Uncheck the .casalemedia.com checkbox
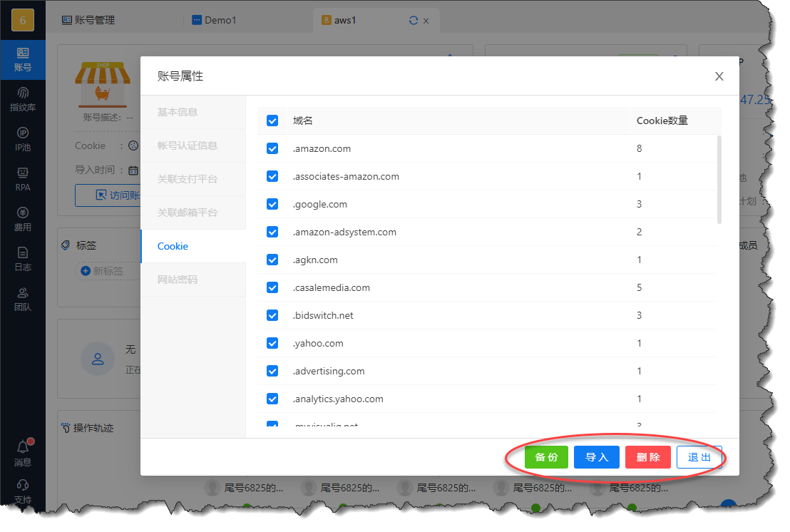Screen dimensions: 790x532 (272, 287)
